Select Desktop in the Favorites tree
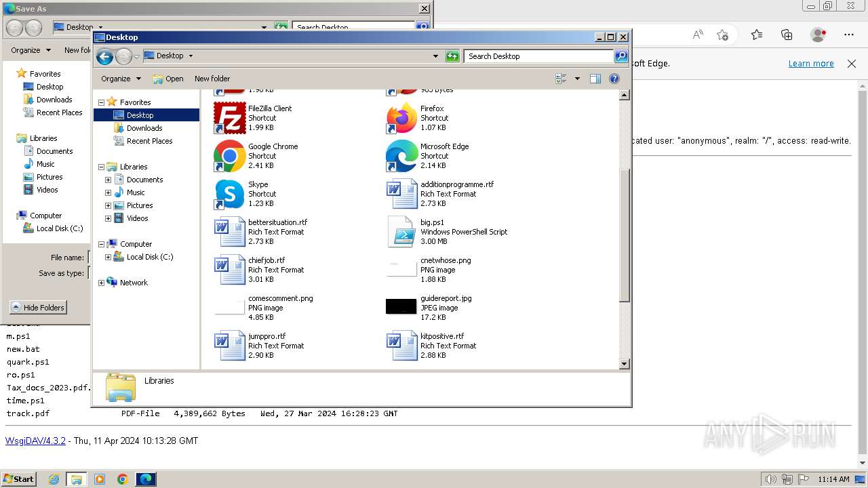868x488 pixels. pyautogui.click(x=140, y=115)
